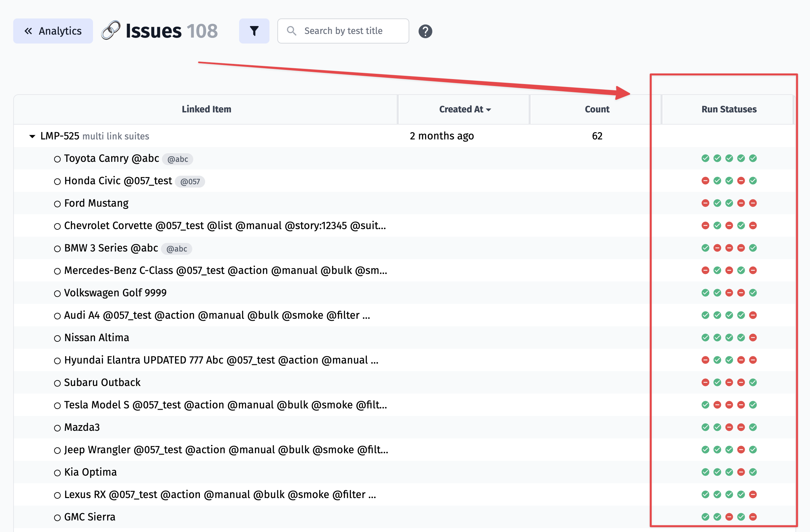810x532 pixels.
Task: Click the count value 62
Action: click(597, 136)
